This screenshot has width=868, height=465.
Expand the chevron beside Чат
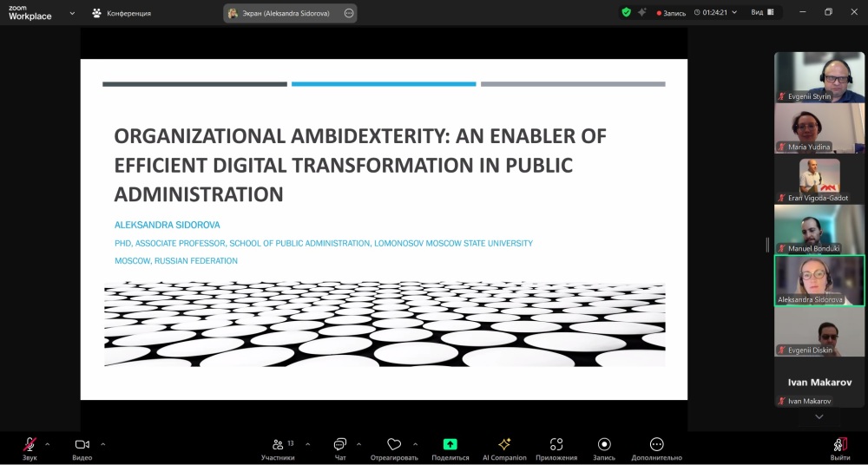(358, 444)
